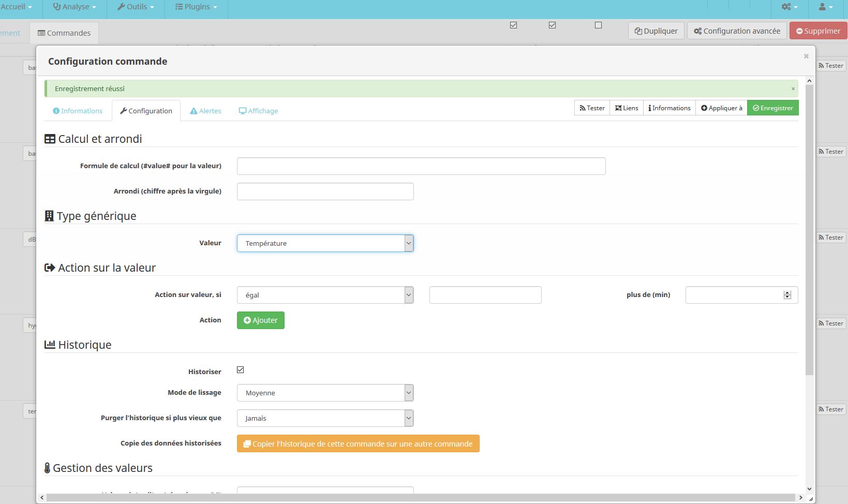Toggle the first checked checkbox above the dialog

(514, 25)
